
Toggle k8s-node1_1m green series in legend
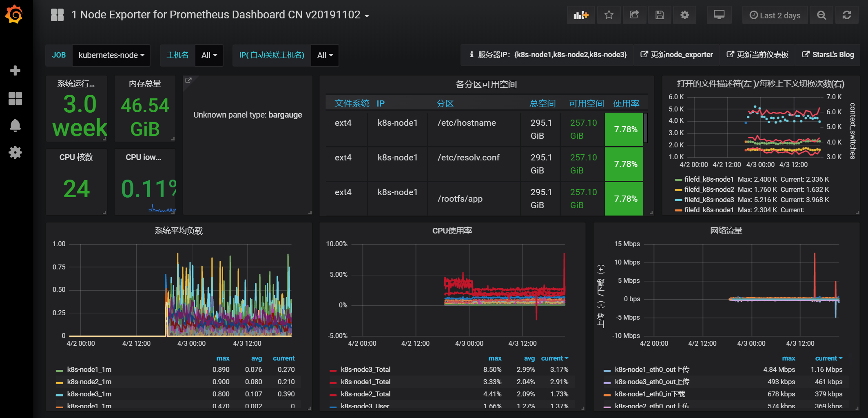coord(89,370)
